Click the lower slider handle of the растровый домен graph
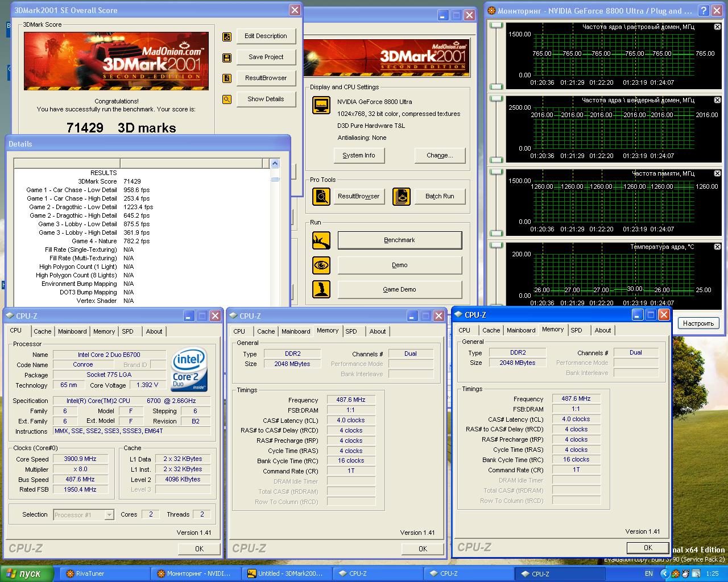Viewport: 728px width, 582px height. (497, 86)
